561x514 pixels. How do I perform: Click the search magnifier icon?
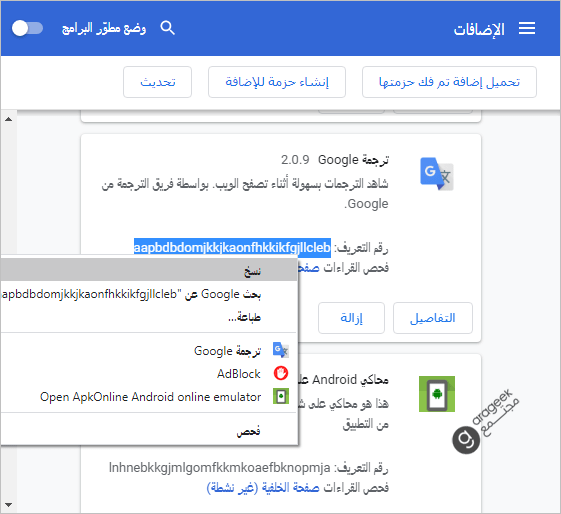[167, 28]
